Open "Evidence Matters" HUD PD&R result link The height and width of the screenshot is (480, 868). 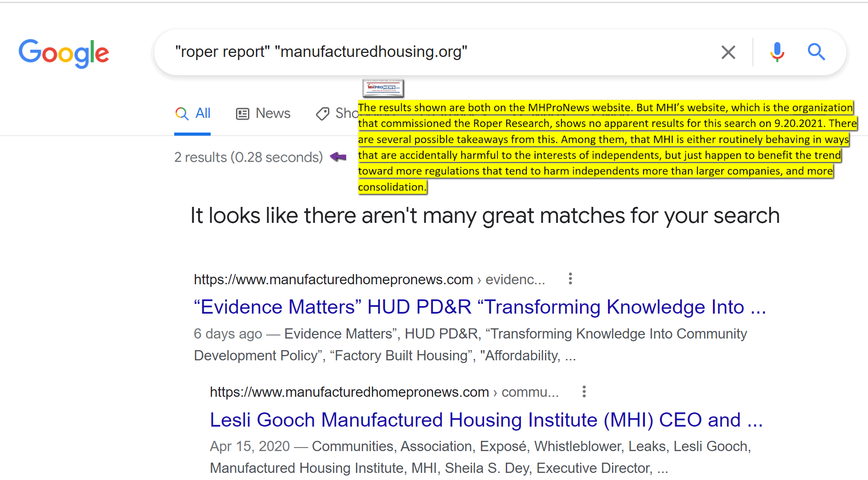point(480,307)
